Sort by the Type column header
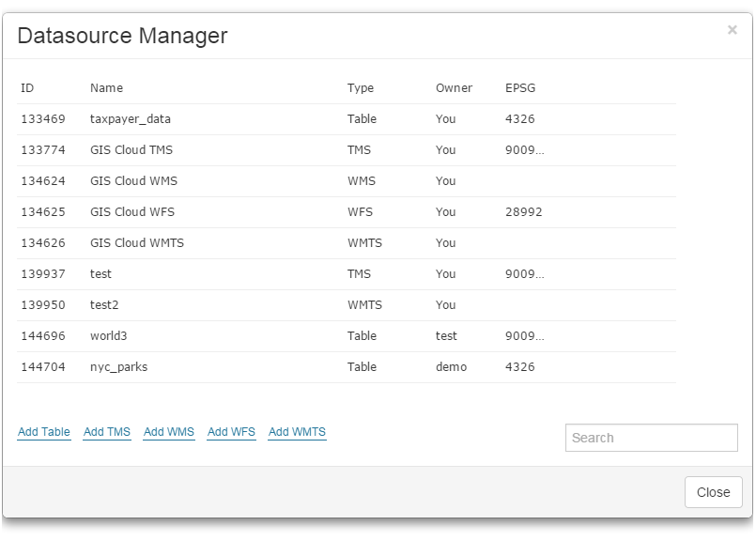 point(363,87)
